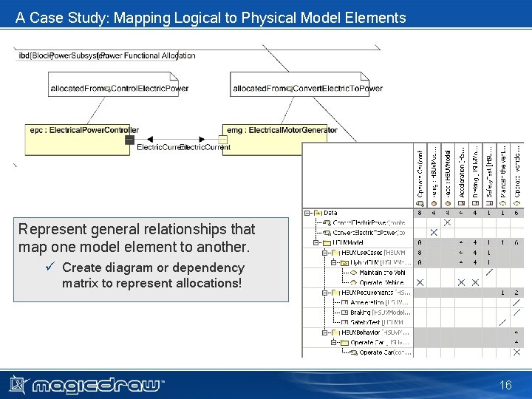This screenshot has height=399, width=532.
Task: Click the magicdraw wordmark in footer
Action: [x=98, y=386]
